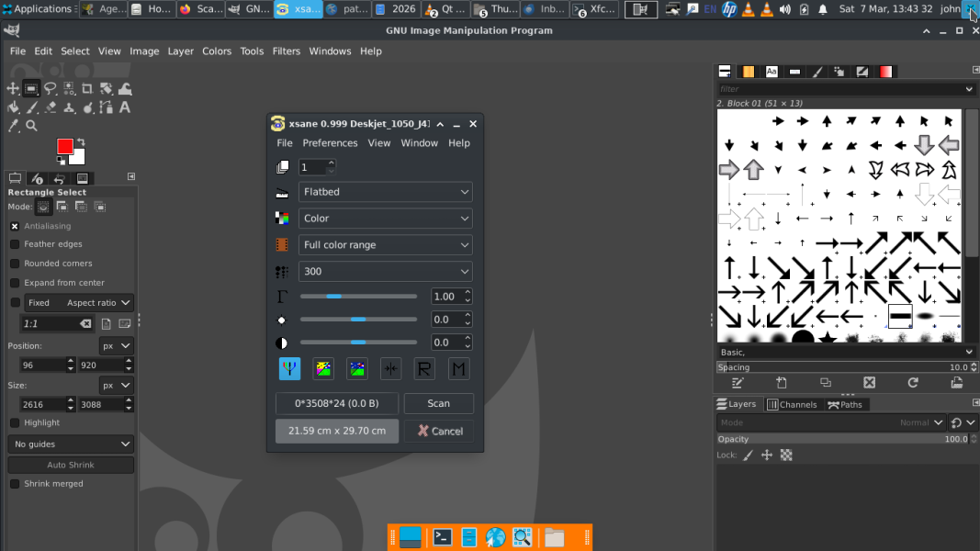Choose the Zoom magnifier tool
Screen dimensions: 980x551
pos(31,126)
